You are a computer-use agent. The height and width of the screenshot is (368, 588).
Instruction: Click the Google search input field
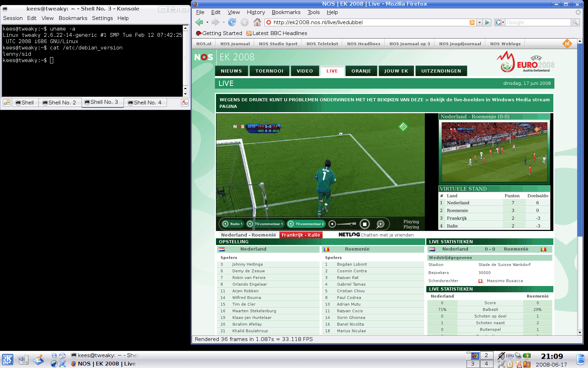click(x=538, y=22)
